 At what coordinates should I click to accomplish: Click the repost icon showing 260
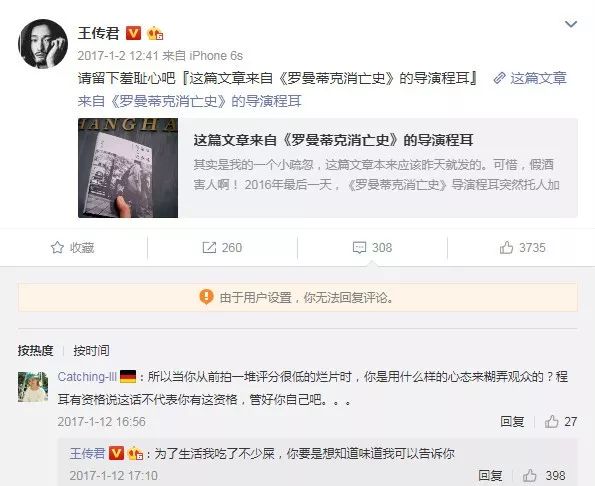(x=209, y=248)
